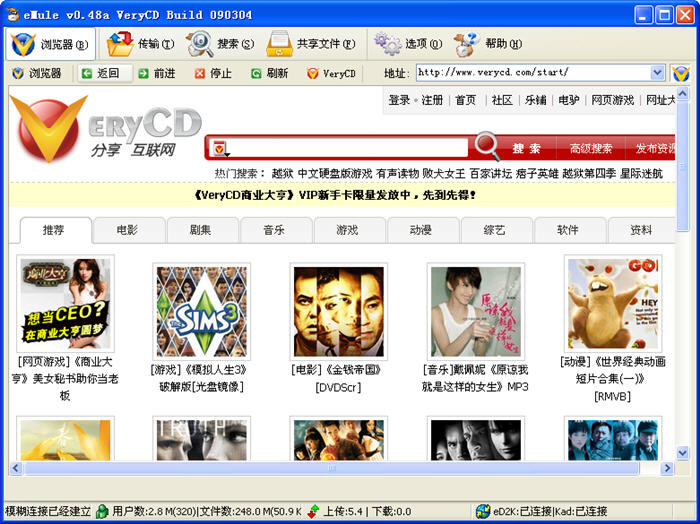
Task: Click the 刷新 (Refresh) browser button
Action: [269, 73]
